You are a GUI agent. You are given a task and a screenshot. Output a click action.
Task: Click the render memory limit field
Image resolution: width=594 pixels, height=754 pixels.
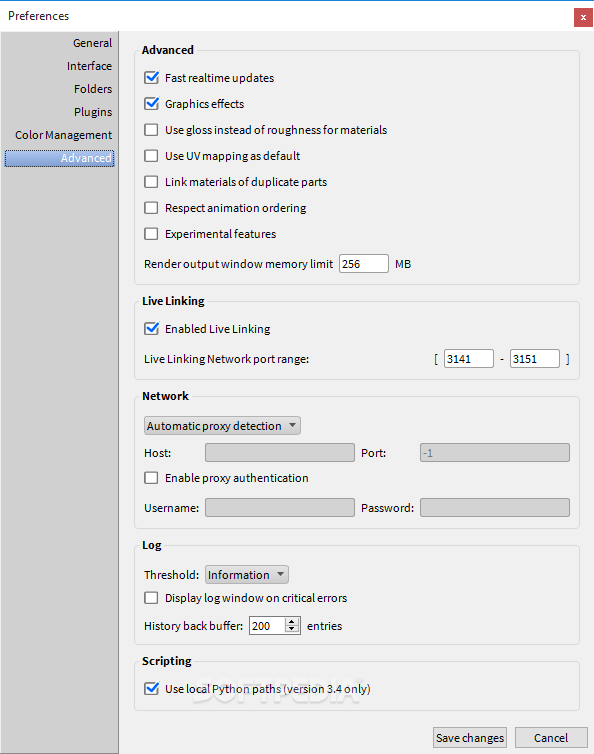[x=364, y=264]
